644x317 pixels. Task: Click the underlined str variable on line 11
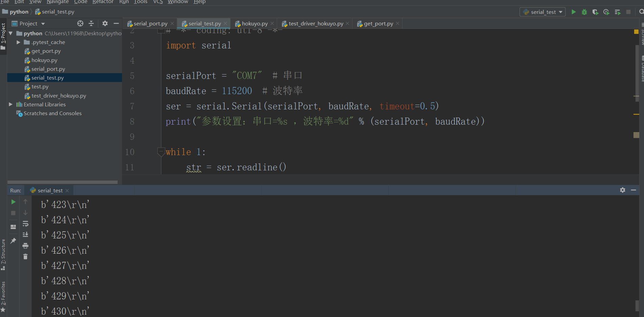point(194,167)
